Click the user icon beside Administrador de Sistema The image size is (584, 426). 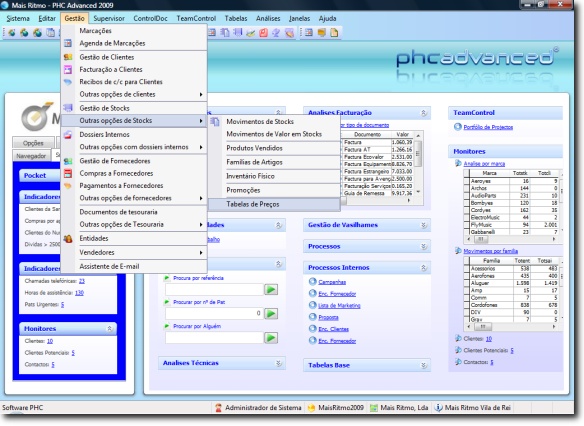[x=219, y=408]
